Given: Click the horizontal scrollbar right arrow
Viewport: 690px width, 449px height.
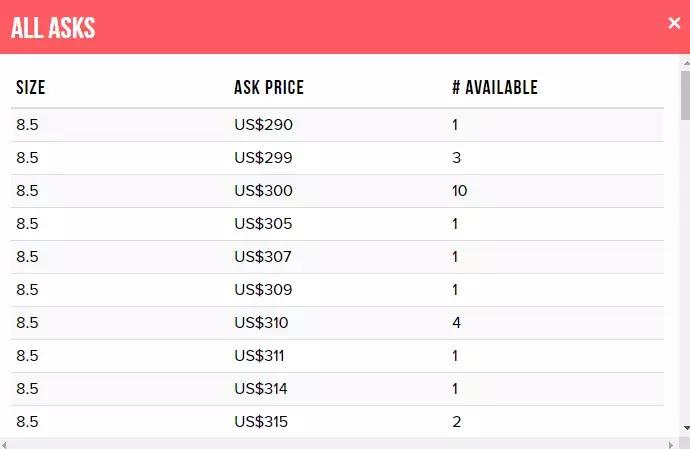Looking at the screenshot, I should pos(670,443).
